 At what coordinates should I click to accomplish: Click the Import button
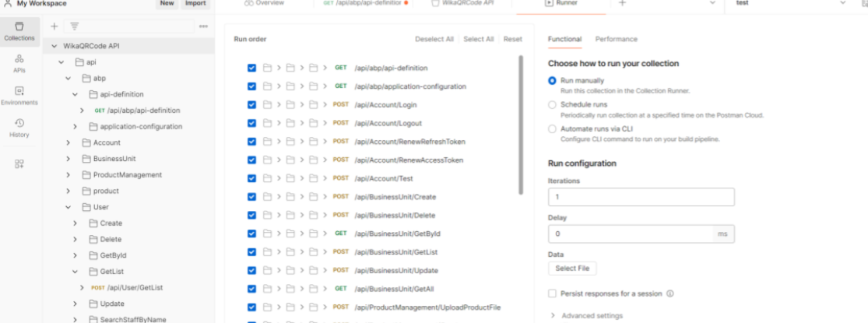click(195, 4)
